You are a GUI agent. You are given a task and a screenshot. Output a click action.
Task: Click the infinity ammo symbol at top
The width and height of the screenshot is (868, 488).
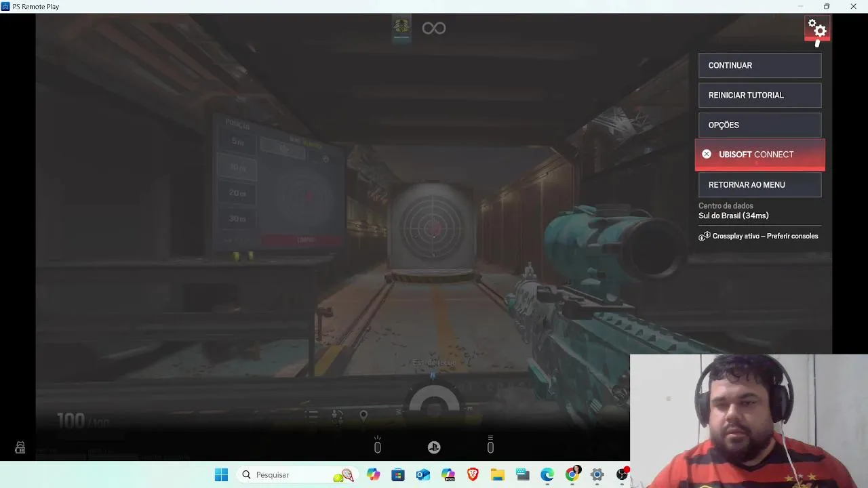pos(434,28)
